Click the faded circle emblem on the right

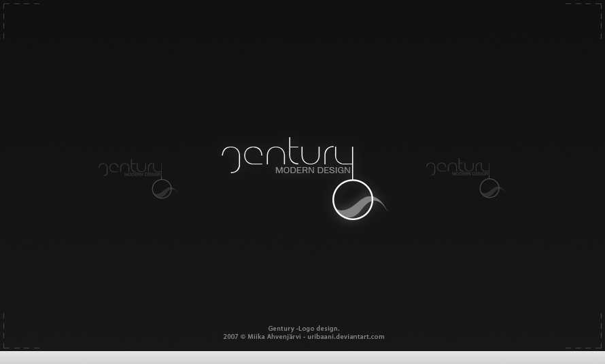click(489, 188)
